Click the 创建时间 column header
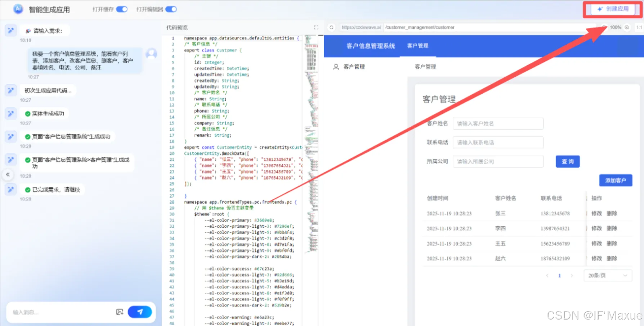The height and width of the screenshot is (326, 644). [x=437, y=198]
